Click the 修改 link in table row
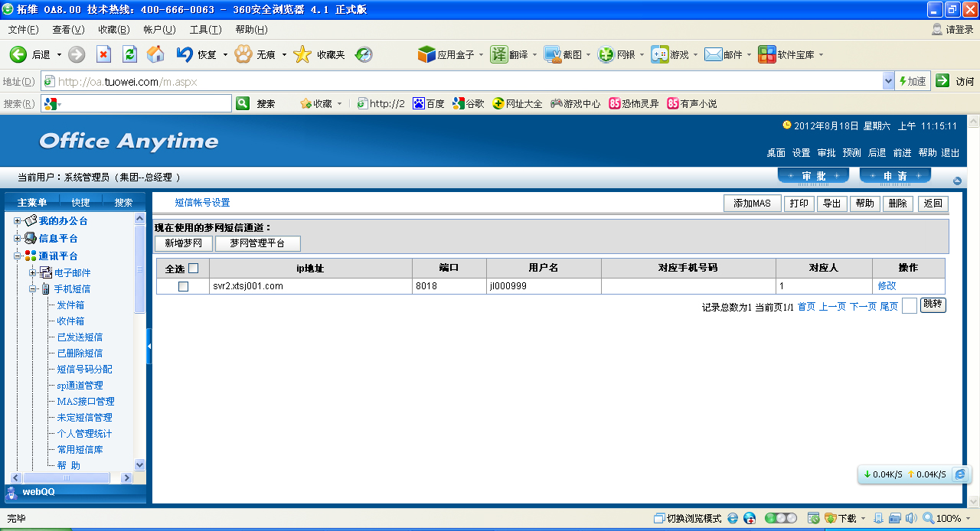980x531 pixels. click(x=887, y=286)
